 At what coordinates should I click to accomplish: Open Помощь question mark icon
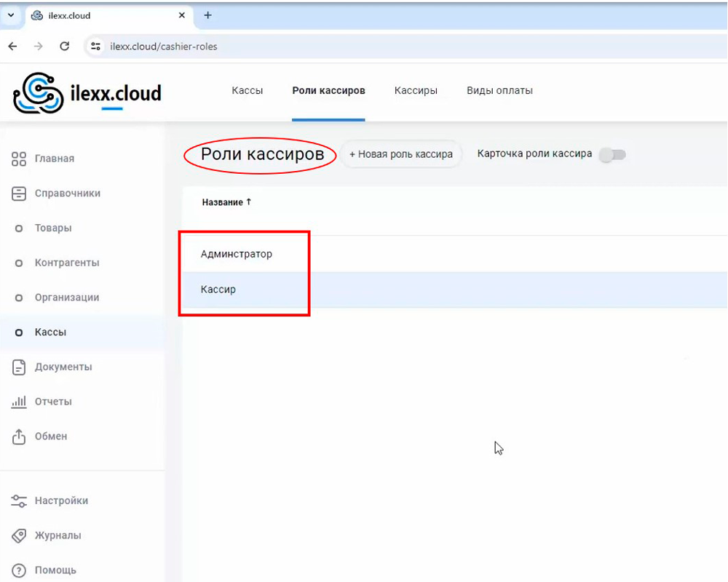20,570
